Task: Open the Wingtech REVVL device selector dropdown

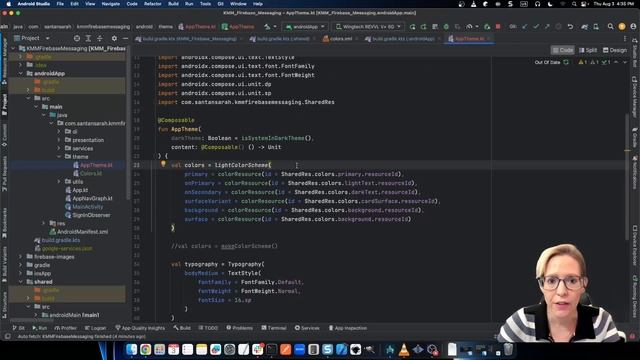Action: tap(368, 27)
